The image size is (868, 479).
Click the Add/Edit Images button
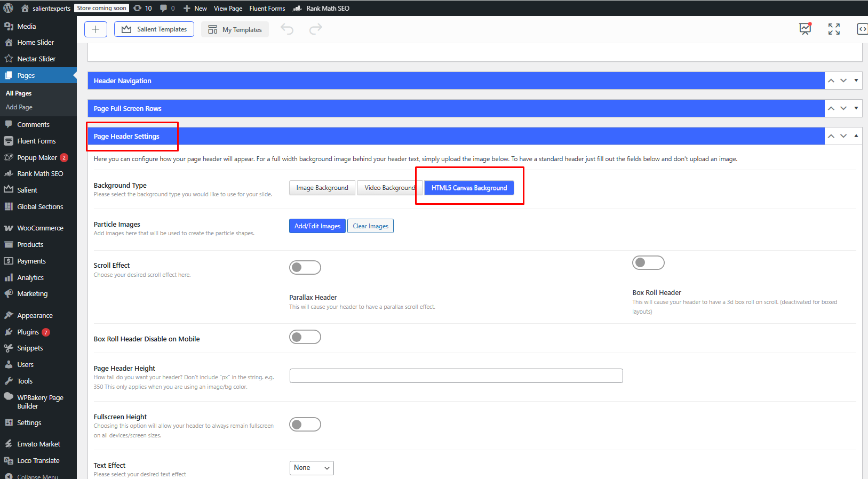(x=317, y=226)
